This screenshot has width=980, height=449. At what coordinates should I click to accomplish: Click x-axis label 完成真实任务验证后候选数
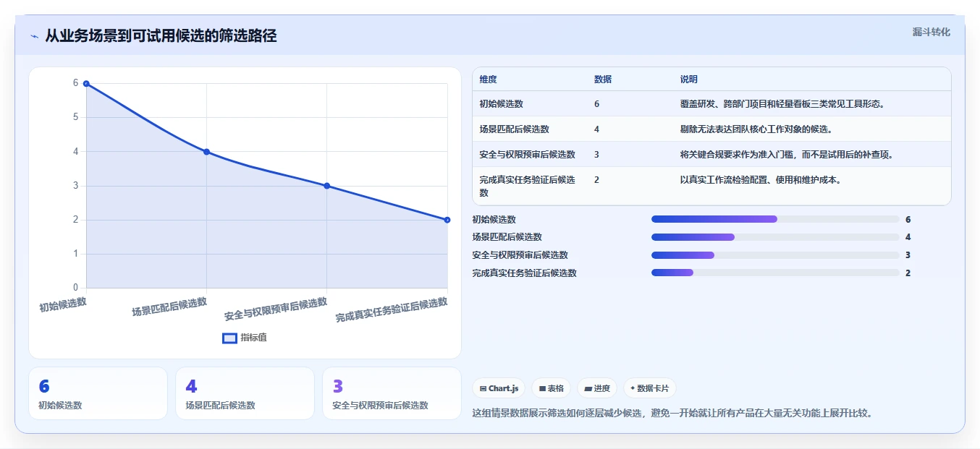tap(392, 310)
